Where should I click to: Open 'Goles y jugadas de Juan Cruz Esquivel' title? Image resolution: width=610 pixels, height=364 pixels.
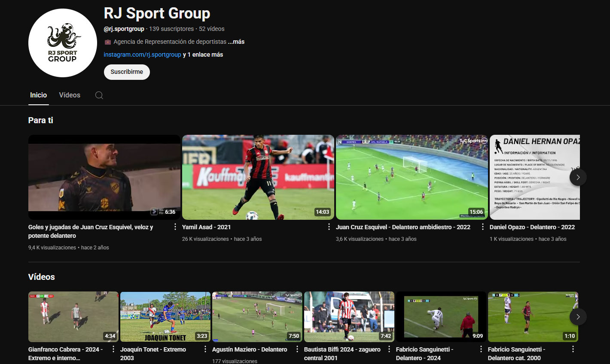coord(91,231)
